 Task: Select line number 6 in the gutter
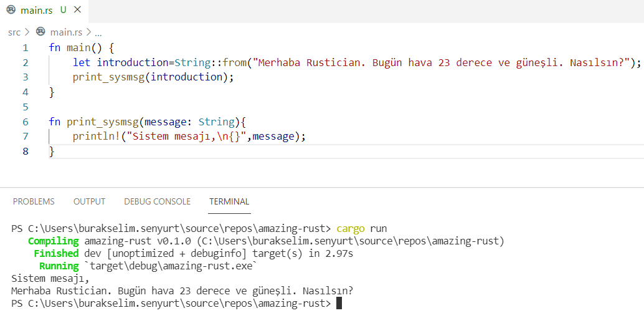pyautogui.click(x=25, y=122)
